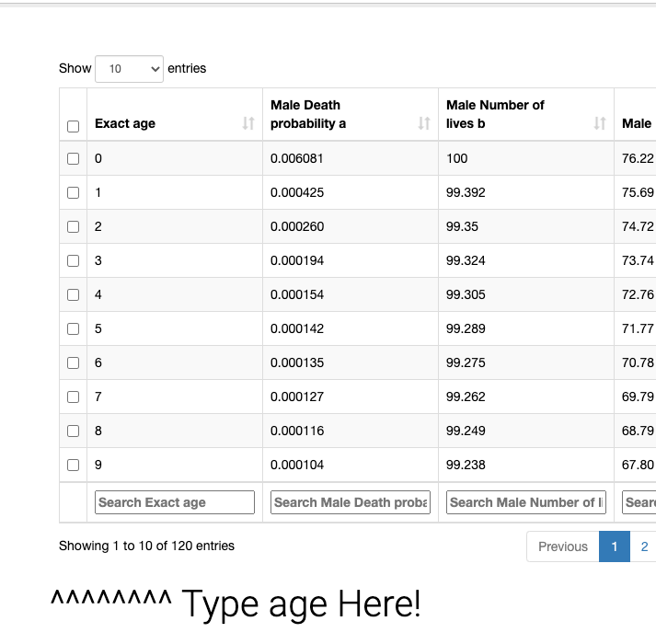The width and height of the screenshot is (656, 644).
Task: Check the row for age 0
Action: pyautogui.click(x=74, y=158)
